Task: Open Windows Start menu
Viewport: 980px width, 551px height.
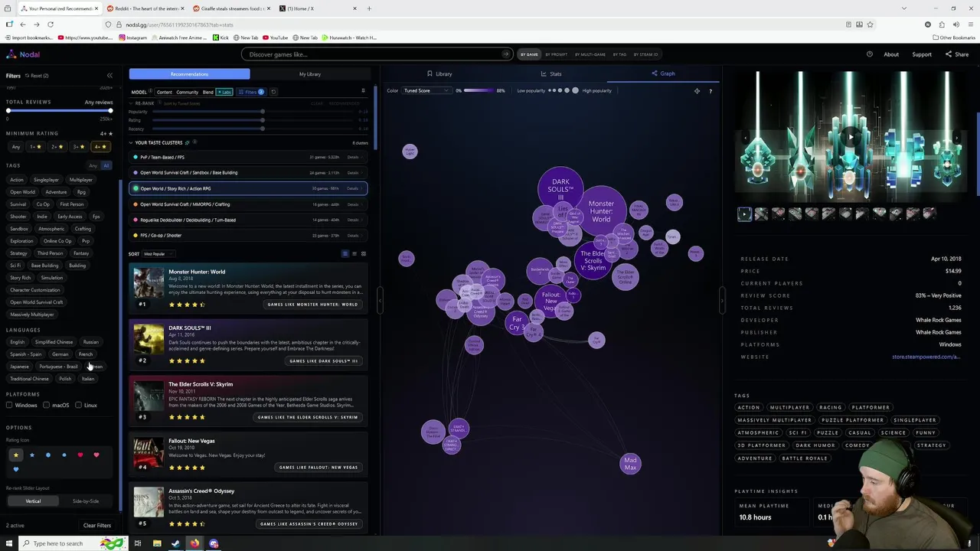Action: [x=9, y=543]
